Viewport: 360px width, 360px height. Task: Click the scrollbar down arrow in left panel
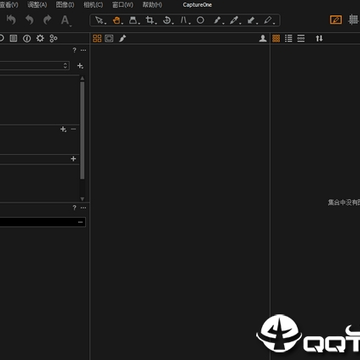coord(82,199)
